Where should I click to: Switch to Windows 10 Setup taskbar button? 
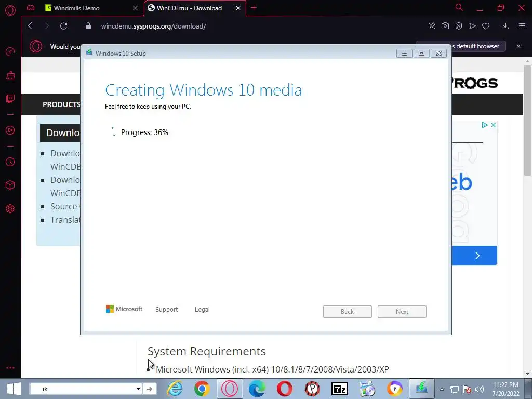422,389
